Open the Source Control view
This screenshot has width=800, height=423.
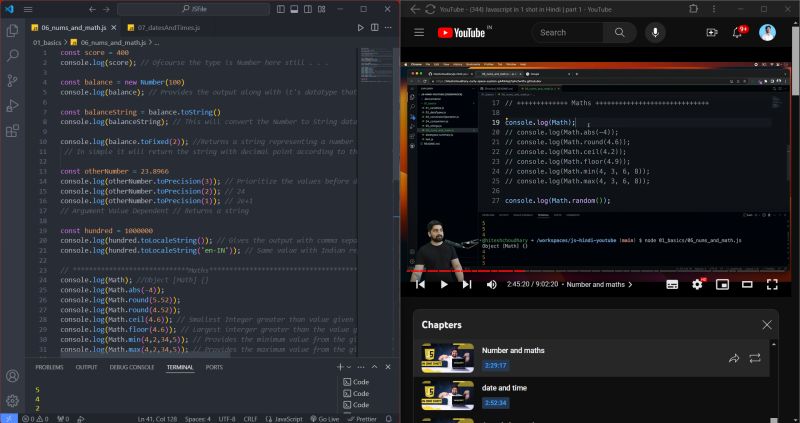point(13,80)
